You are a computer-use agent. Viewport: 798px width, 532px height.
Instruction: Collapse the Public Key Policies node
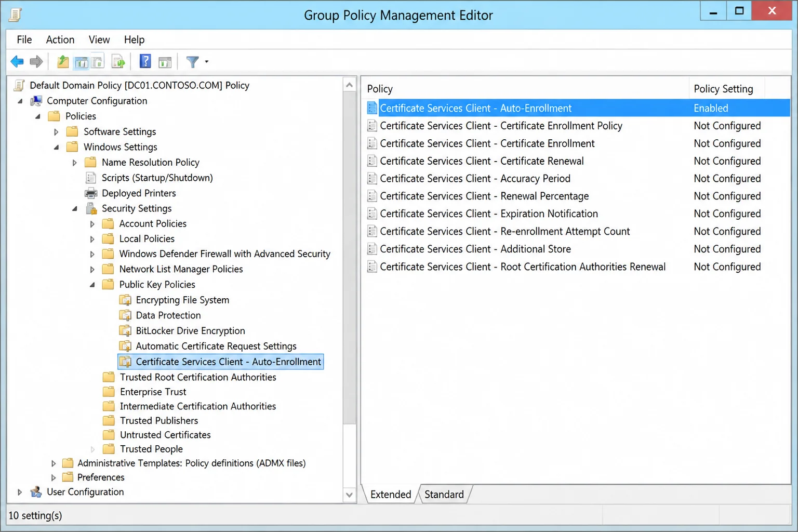click(x=92, y=285)
